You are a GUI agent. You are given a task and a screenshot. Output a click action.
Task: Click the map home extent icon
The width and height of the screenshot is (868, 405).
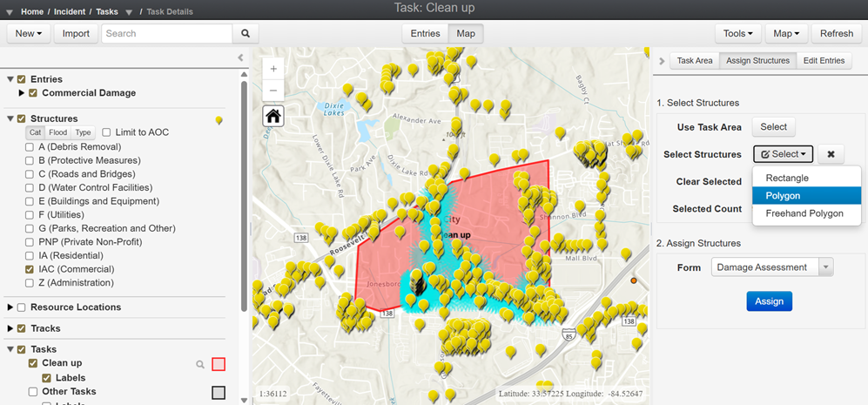(273, 116)
